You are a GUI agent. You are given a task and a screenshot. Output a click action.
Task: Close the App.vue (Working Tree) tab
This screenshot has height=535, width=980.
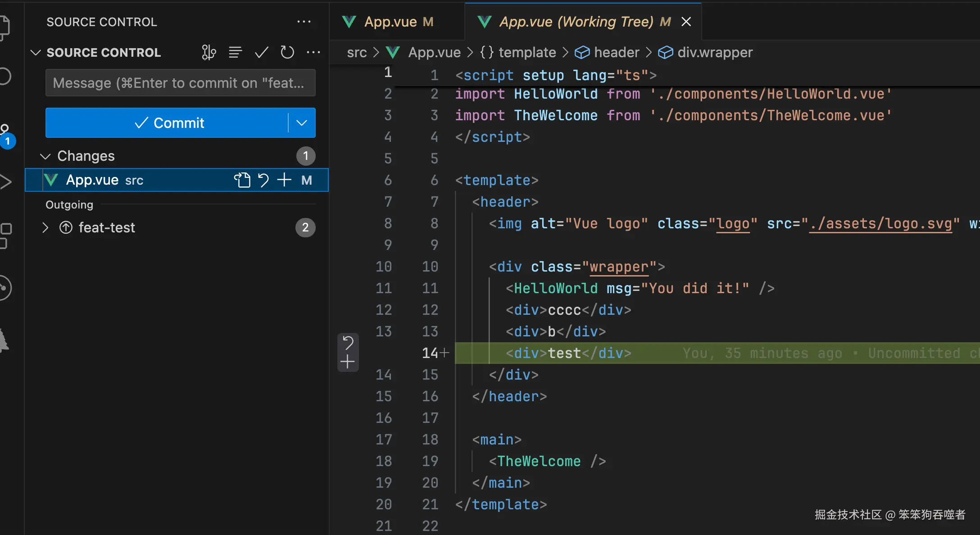point(686,22)
